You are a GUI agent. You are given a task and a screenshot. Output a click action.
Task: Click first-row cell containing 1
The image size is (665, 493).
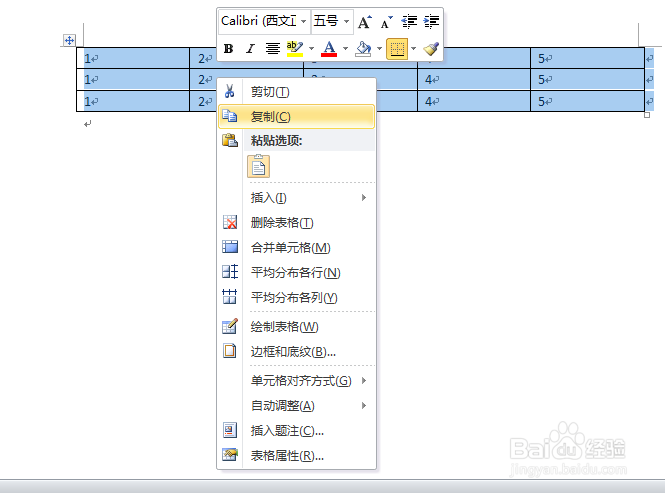point(133,58)
